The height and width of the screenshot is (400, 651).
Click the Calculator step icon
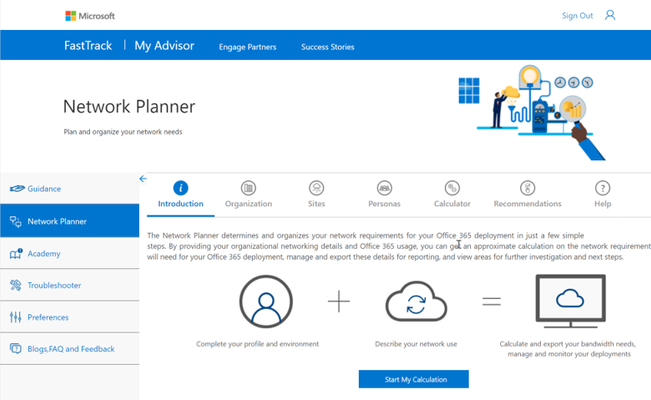pos(452,188)
